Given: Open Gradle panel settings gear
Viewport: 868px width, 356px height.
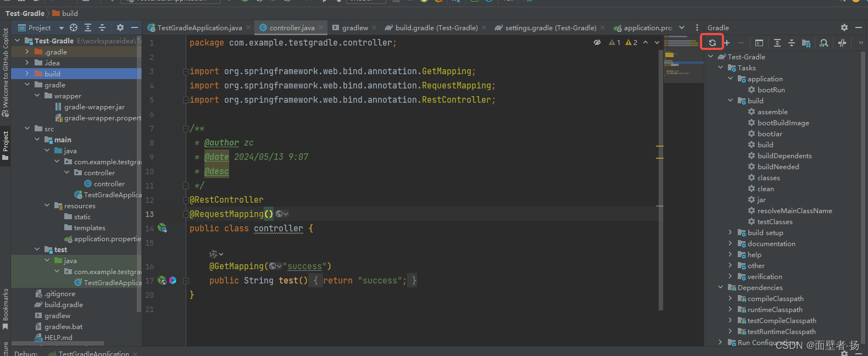Looking at the screenshot, I should coord(844,27).
